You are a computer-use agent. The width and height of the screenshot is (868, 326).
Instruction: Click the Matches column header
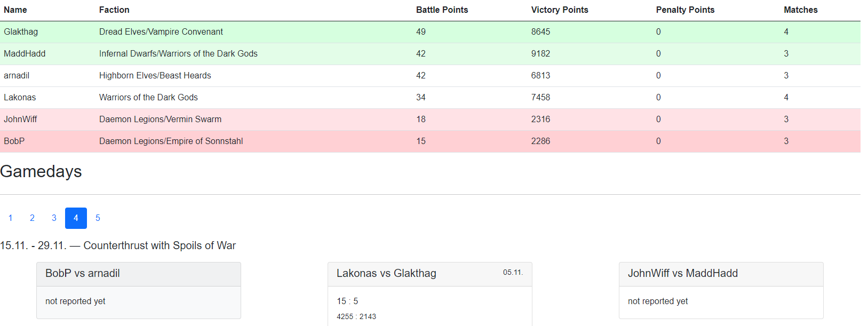(800, 10)
